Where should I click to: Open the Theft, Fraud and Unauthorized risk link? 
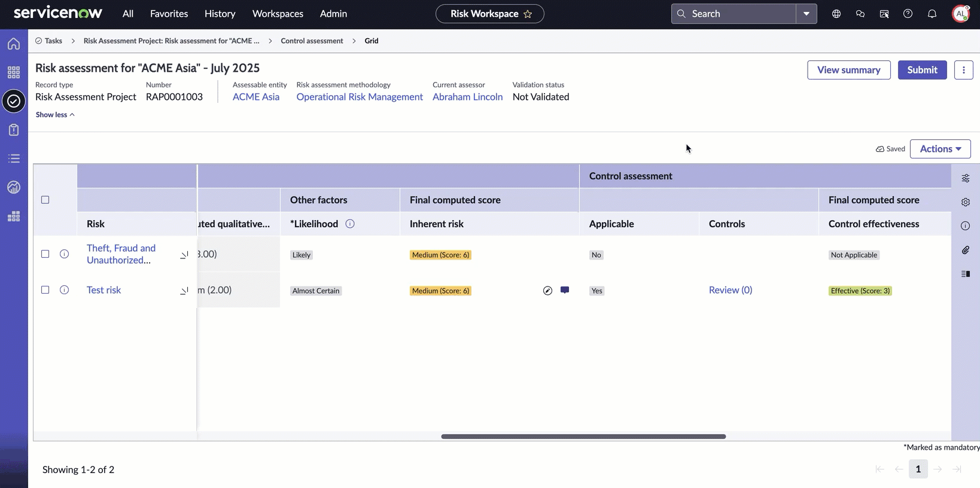[121, 254]
